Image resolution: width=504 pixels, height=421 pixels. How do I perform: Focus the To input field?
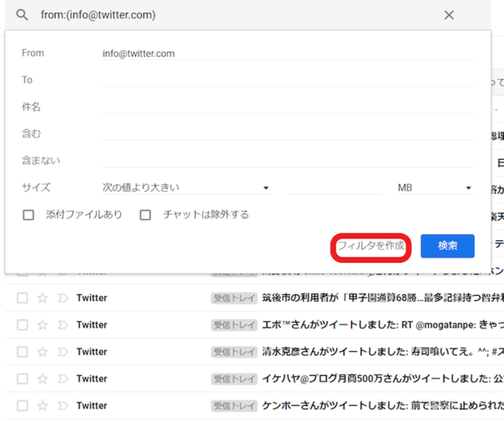[x=288, y=80]
